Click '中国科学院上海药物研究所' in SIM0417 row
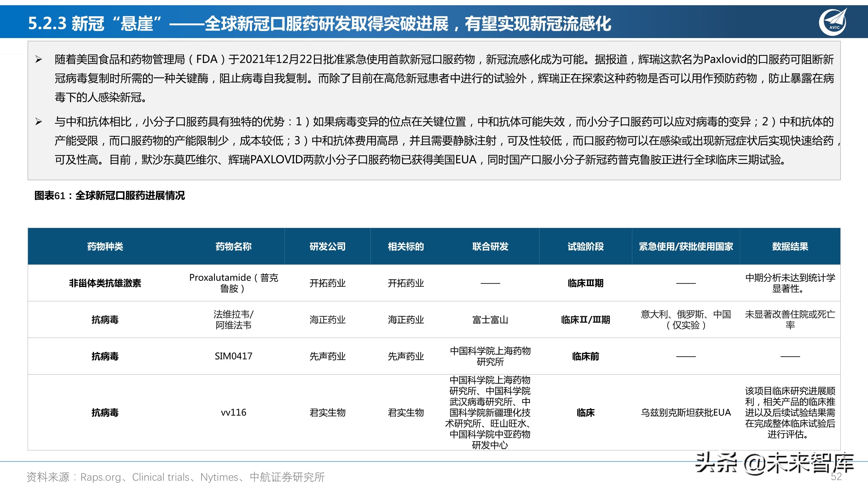This screenshot has width=868, height=488. click(x=490, y=356)
